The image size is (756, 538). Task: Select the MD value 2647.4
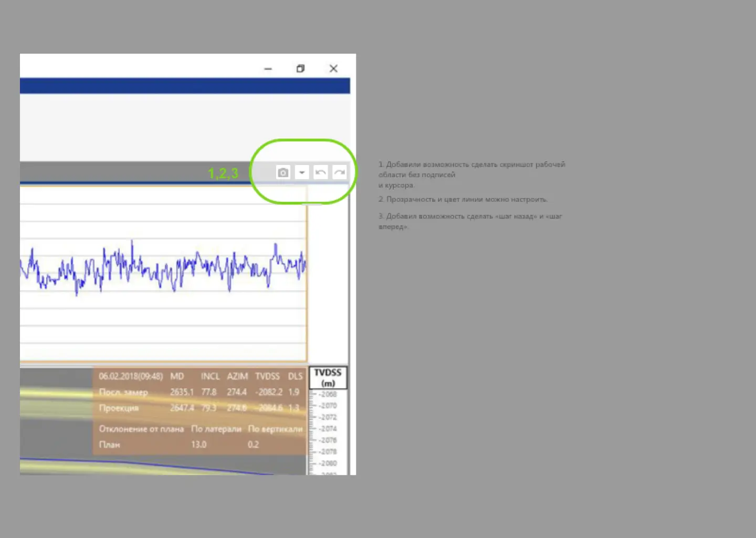pos(182,408)
